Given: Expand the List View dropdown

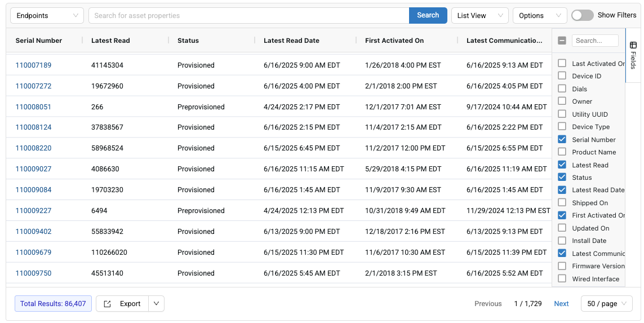Looking at the screenshot, I should pos(479,16).
